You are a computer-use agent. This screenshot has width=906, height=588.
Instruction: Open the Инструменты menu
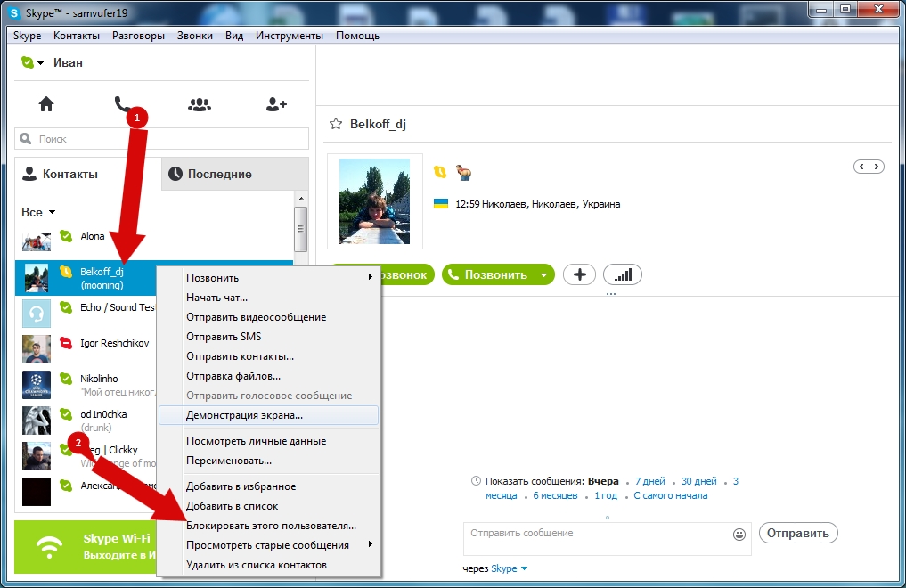click(x=290, y=36)
